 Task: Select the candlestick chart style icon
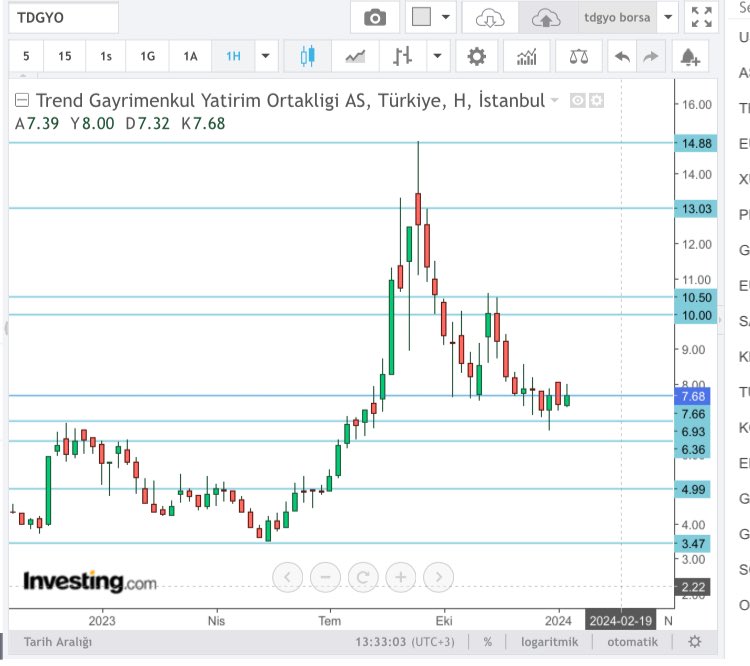(308, 56)
